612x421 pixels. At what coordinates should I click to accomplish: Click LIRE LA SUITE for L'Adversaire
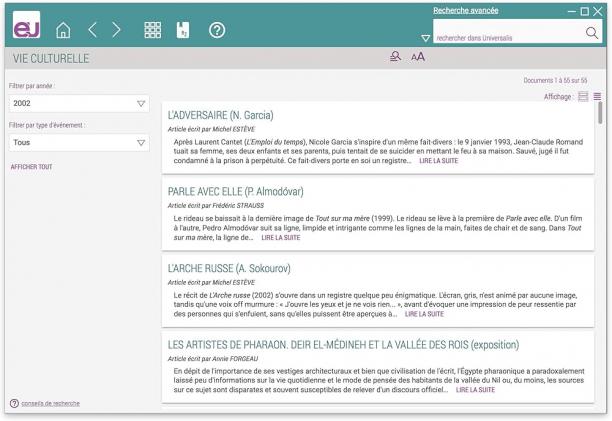pyautogui.click(x=438, y=161)
